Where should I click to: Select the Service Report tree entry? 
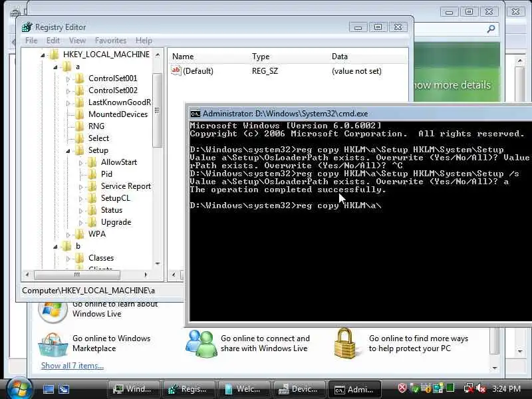pyautogui.click(x=126, y=186)
